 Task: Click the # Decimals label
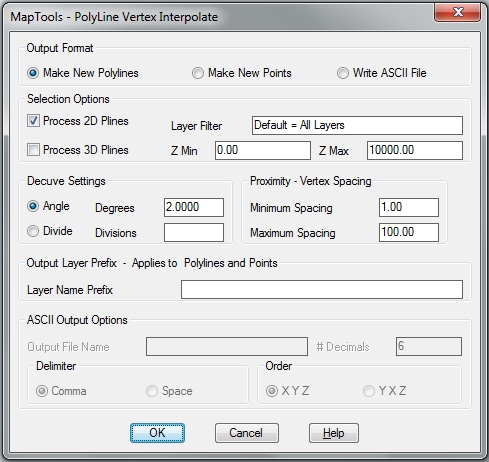coord(343,347)
